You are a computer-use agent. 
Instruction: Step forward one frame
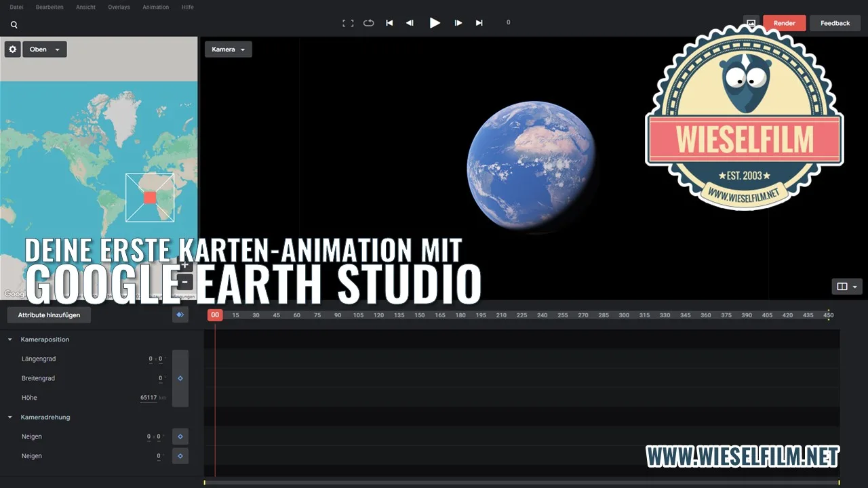[458, 23]
